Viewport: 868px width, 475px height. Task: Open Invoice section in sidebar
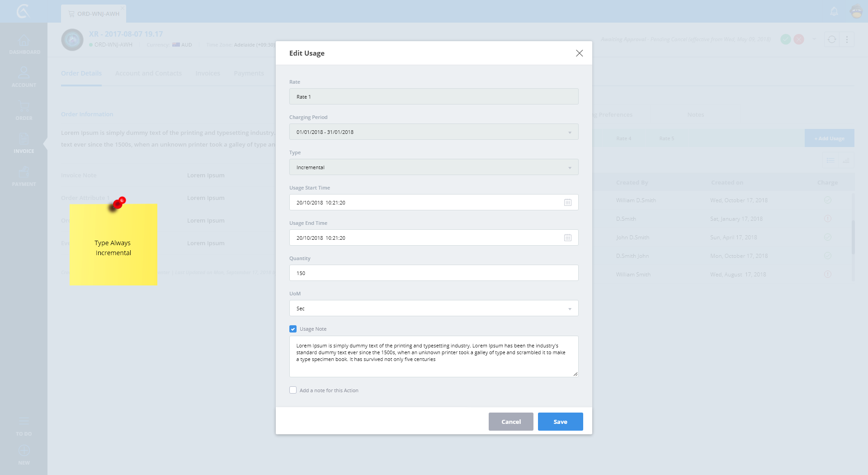click(x=24, y=143)
